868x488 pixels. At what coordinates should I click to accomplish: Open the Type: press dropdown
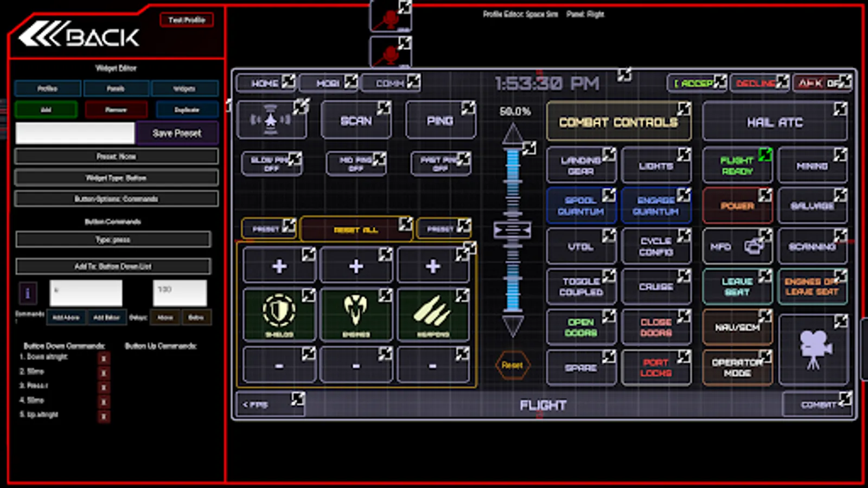click(x=113, y=239)
